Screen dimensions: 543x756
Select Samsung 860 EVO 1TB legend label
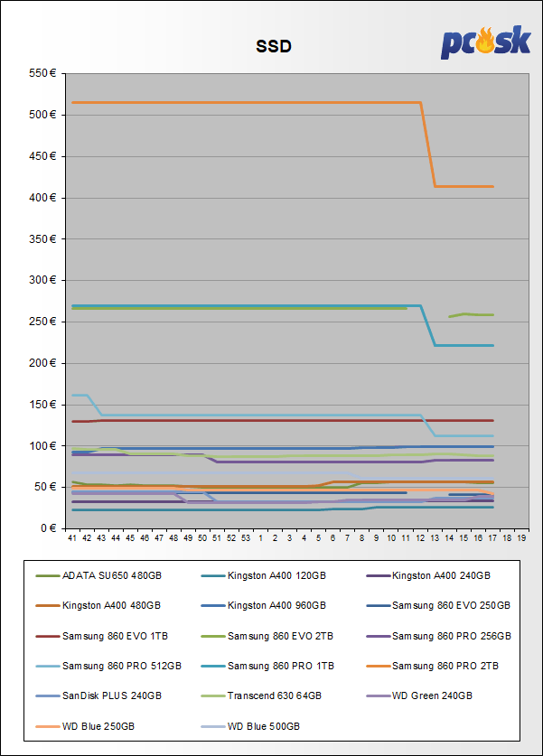click(116, 637)
